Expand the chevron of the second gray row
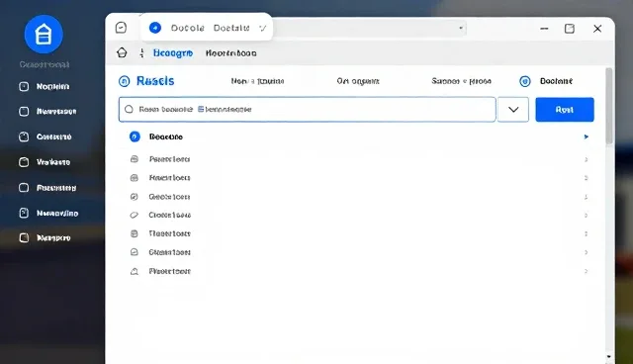Image resolution: width=633 pixels, height=364 pixels. pos(586,178)
